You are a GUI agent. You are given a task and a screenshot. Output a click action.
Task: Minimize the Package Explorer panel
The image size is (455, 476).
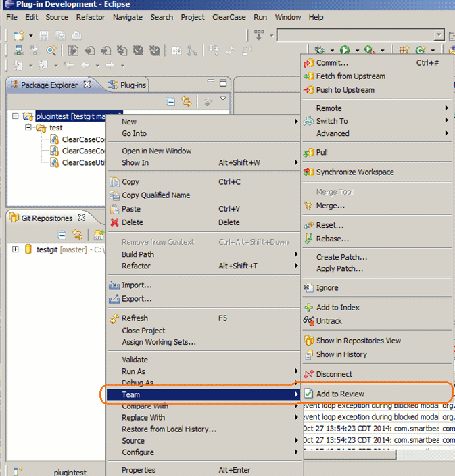tap(210, 83)
